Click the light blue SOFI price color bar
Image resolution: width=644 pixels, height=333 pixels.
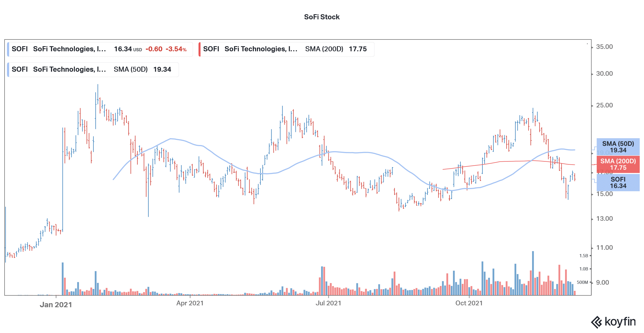pos(8,49)
